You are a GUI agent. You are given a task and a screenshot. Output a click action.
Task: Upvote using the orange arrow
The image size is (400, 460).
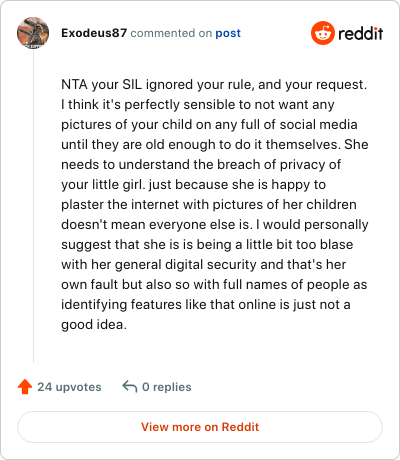(x=25, y=387)
